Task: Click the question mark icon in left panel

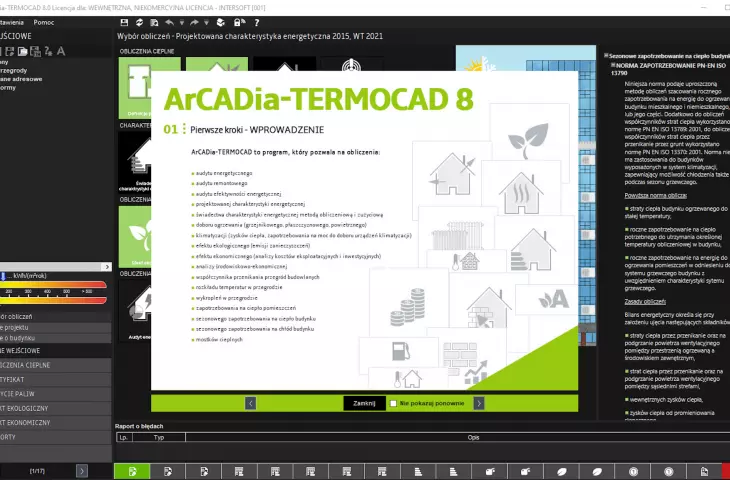Action: (48, 51)
